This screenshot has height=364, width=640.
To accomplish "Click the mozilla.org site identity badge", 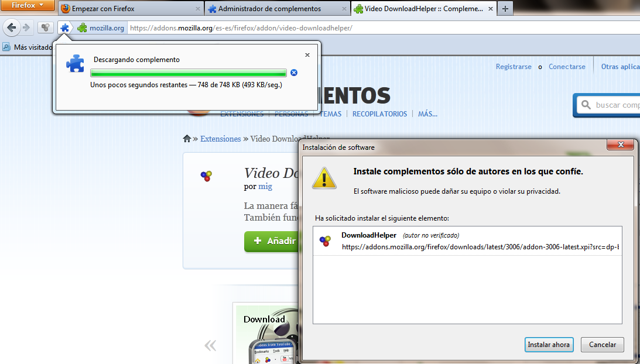I will [101, 28].
